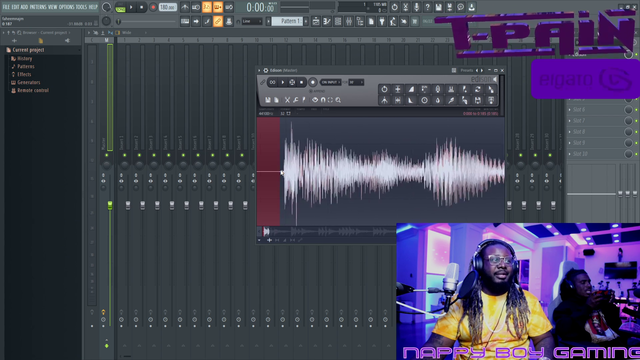The width and height of the screenshot is (640, 360).
Task: Open Edison ON INPUT record mode dropdown
Action: [x=331, y=82]
